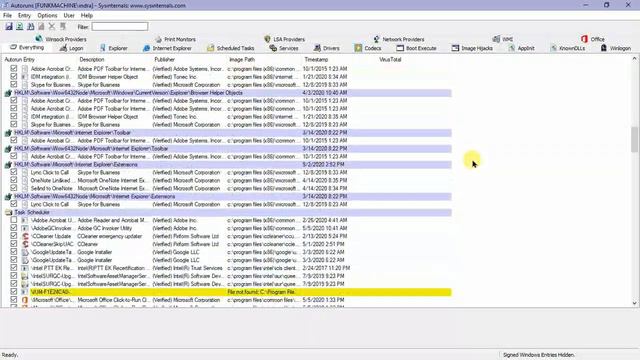Click the Winsock Providers tab icon
This screenshot has height=360, width=640.
(39, 39)
